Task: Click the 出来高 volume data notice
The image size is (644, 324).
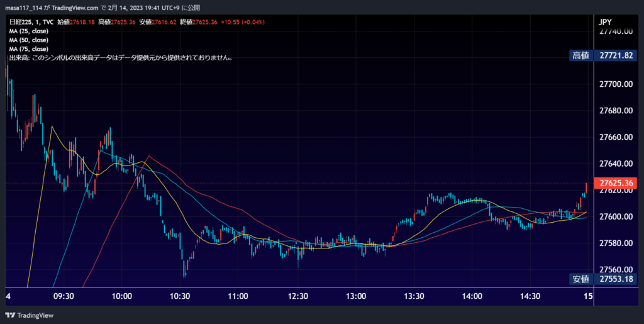Action: tap(121, 58)
